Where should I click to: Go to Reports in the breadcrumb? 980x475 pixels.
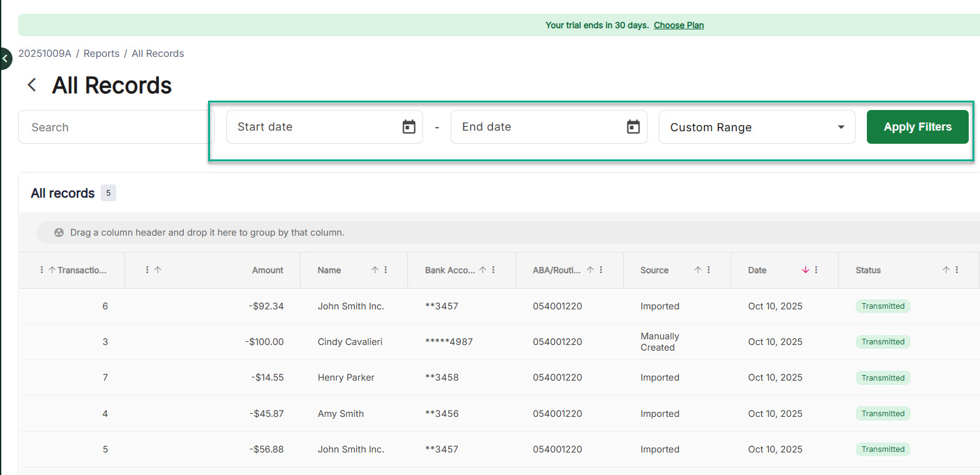[x=101, y=54]
